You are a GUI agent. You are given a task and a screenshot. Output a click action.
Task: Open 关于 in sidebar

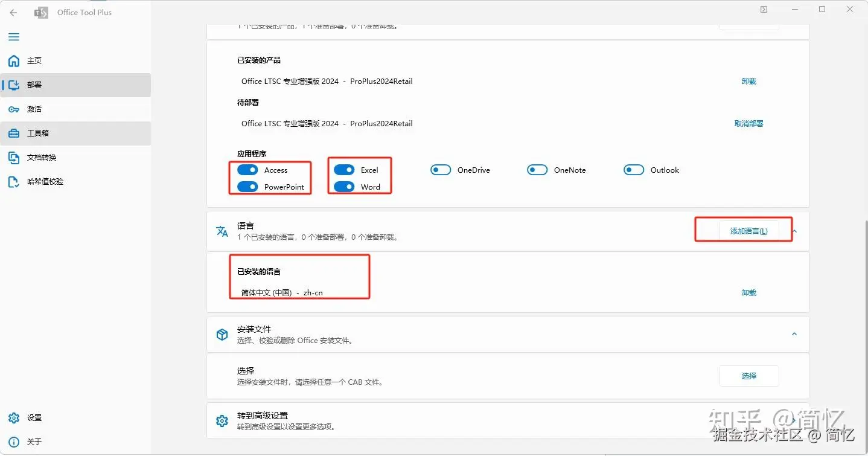(x=75, y=442)
